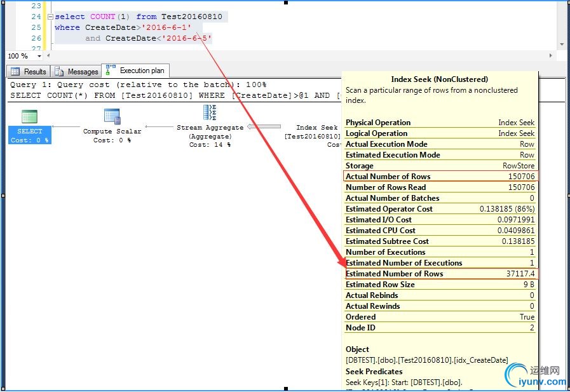Open the 100 % zoom dropdown
The image size is (570, 392).
pos(39,56)
